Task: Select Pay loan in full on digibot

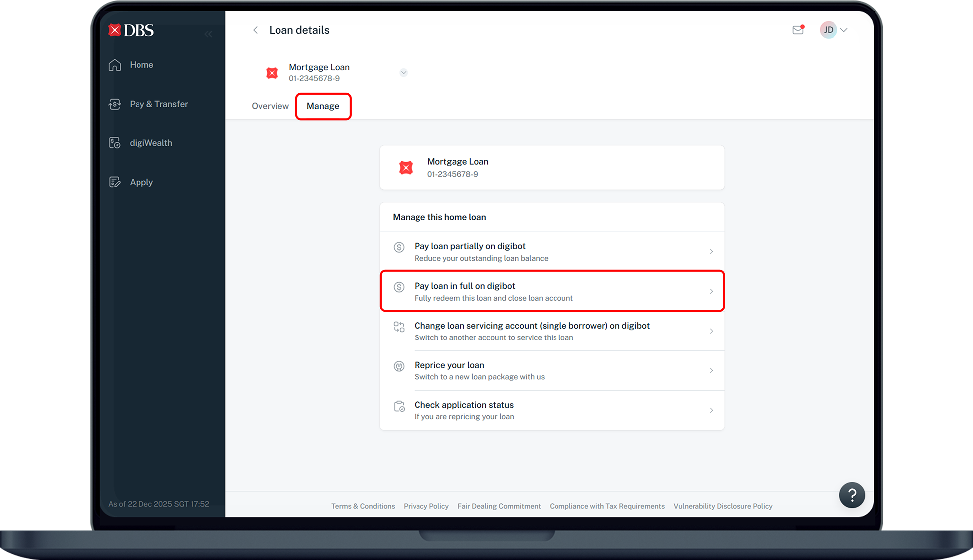Action: tap(552, 291)
